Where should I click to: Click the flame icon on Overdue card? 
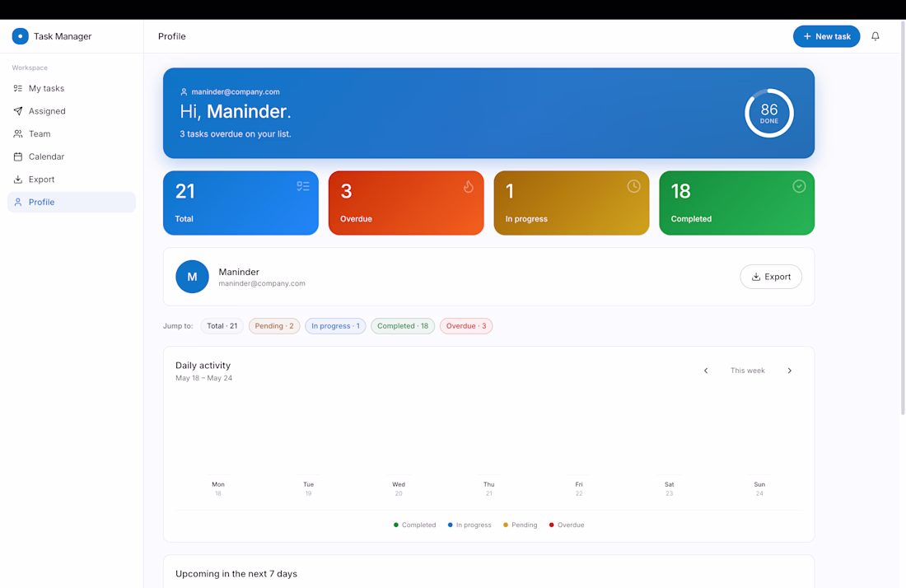[x=469, y=186]
